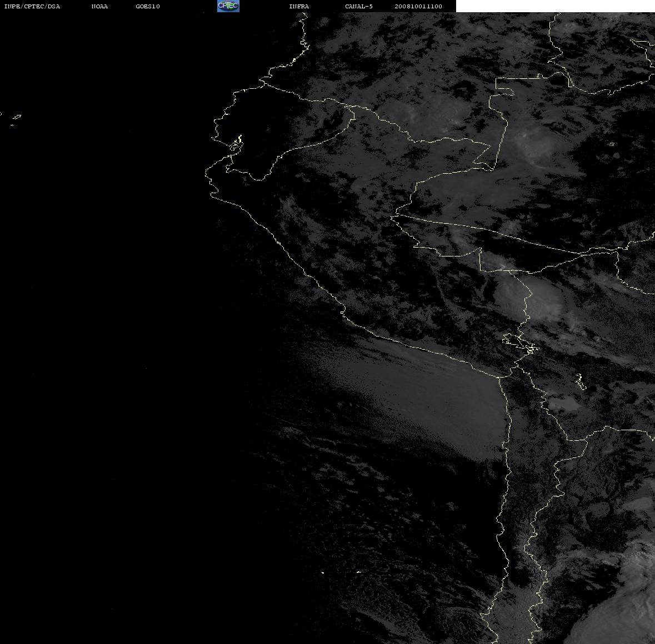Select the INPE/CPTEC/DSA header label
The height and width of the screenshot is (644, 655).
tap(32, 6)
